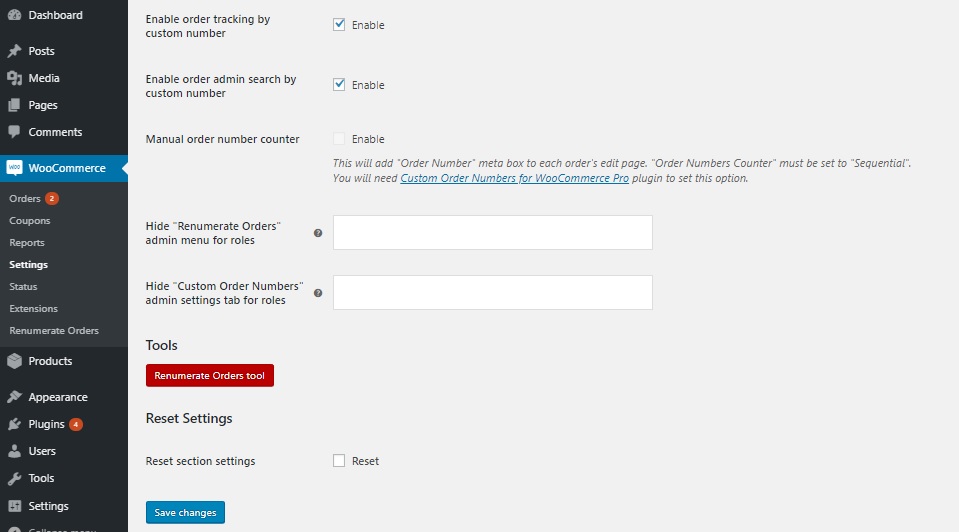The image size is (959, 532).
Task: Click help icon beside Hide Renumerate Orders roles
Action: click(318, 233)
